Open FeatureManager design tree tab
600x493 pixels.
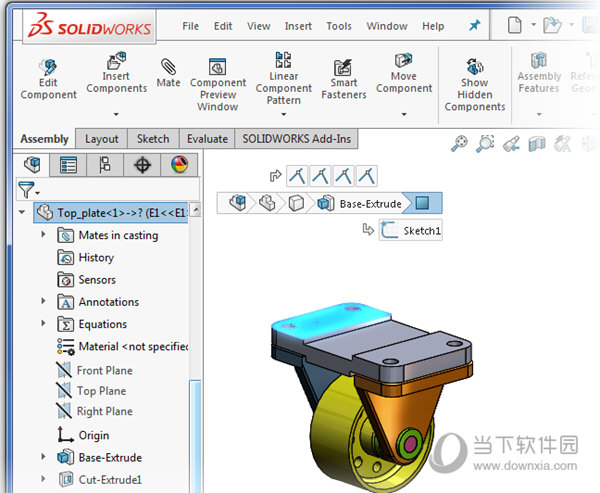click(x=32, y=165)
